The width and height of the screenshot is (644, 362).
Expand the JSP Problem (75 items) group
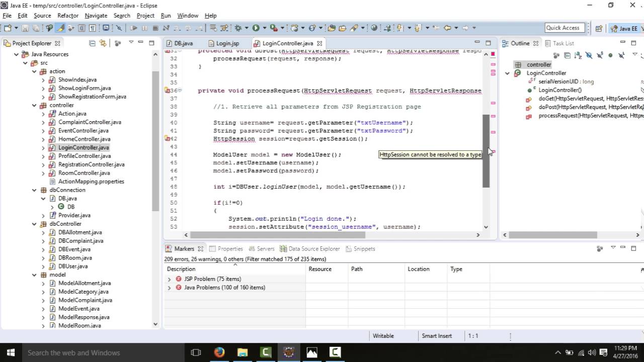[169, 279]
